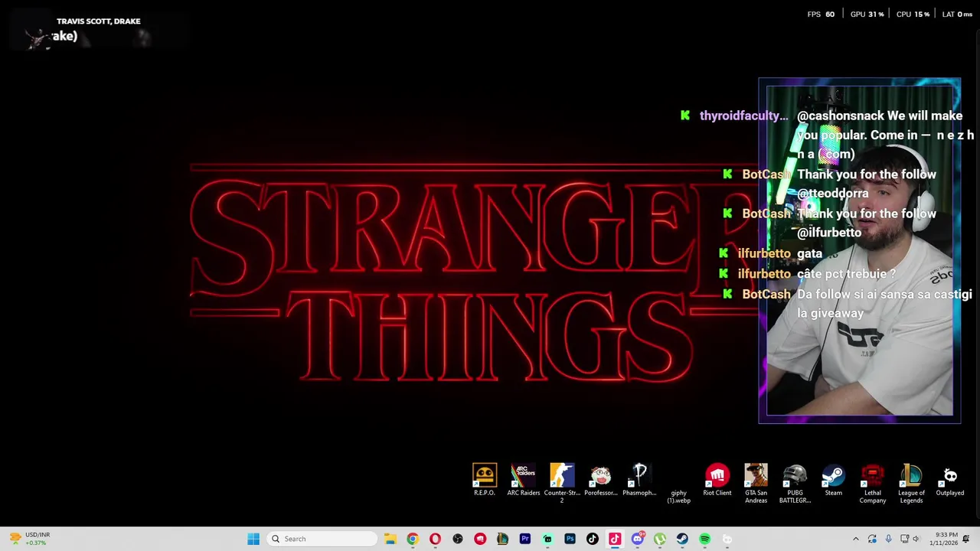Open Adobe Premiere Pro from the taskbar
The width and height of the screenshot is (980, 551).
pyautogui.click(x=525, y=539)
